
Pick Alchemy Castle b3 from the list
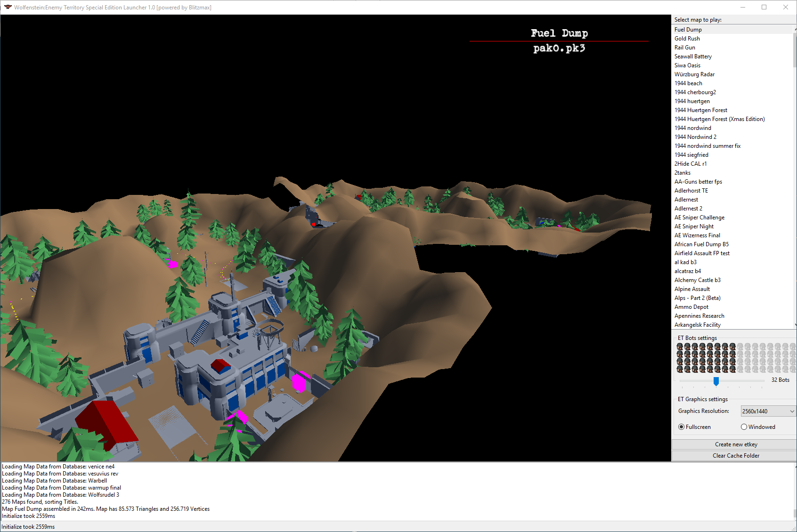tap(697, 280)
